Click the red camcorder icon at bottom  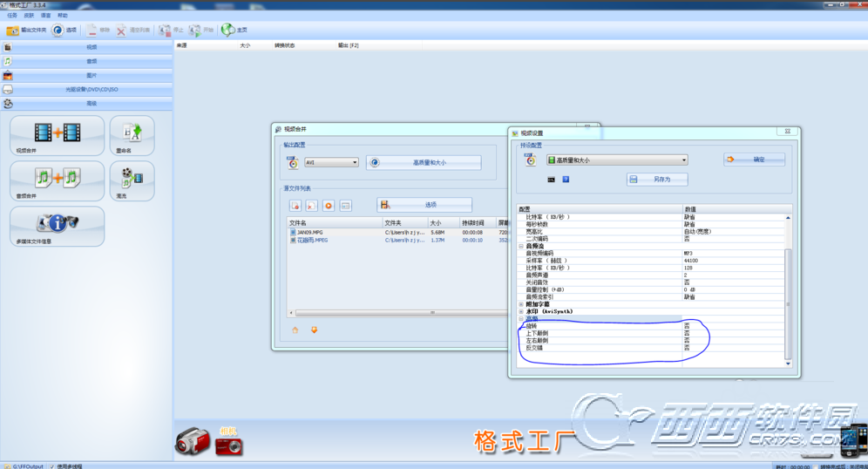coord(192,442)
